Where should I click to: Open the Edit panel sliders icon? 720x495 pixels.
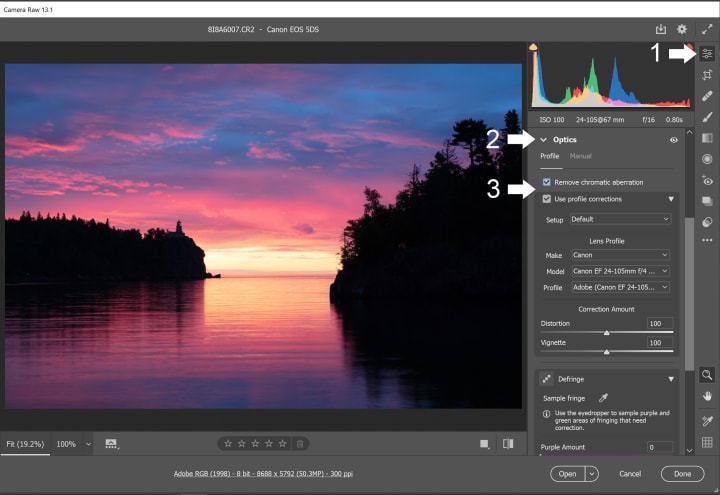click(x=707, y=54)
